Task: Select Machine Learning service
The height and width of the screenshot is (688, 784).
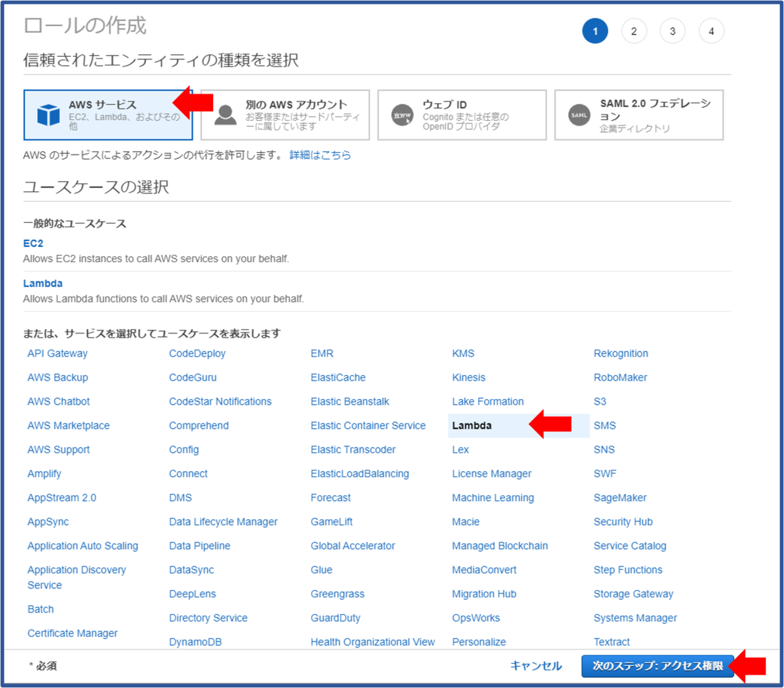Action: (x=493, y=498)
